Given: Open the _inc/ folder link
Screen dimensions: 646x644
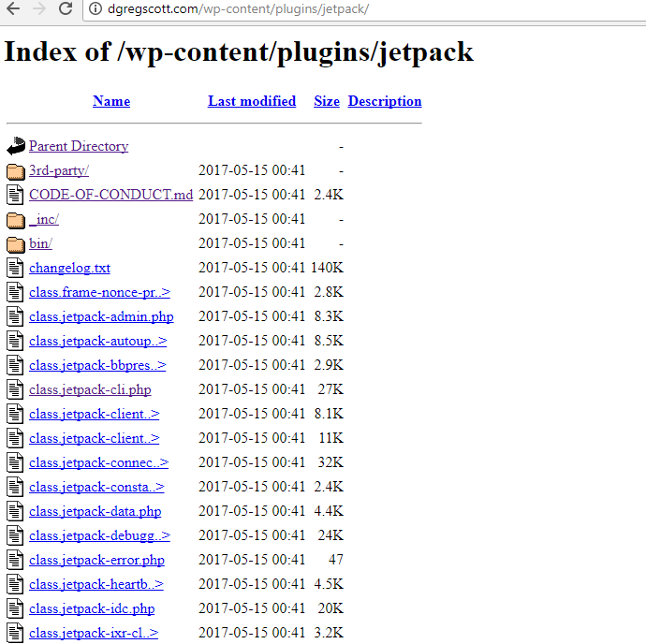Looking at the screenshot, I should (44, 219).
